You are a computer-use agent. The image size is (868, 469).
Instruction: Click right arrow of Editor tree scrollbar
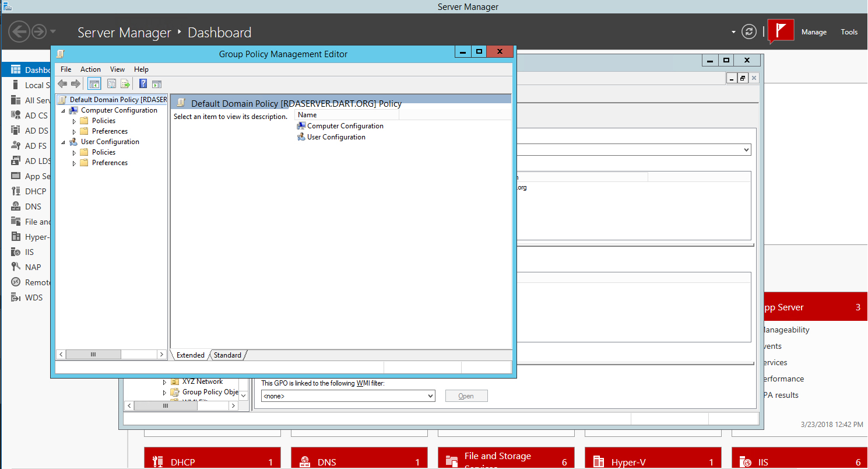click(162, 355)
